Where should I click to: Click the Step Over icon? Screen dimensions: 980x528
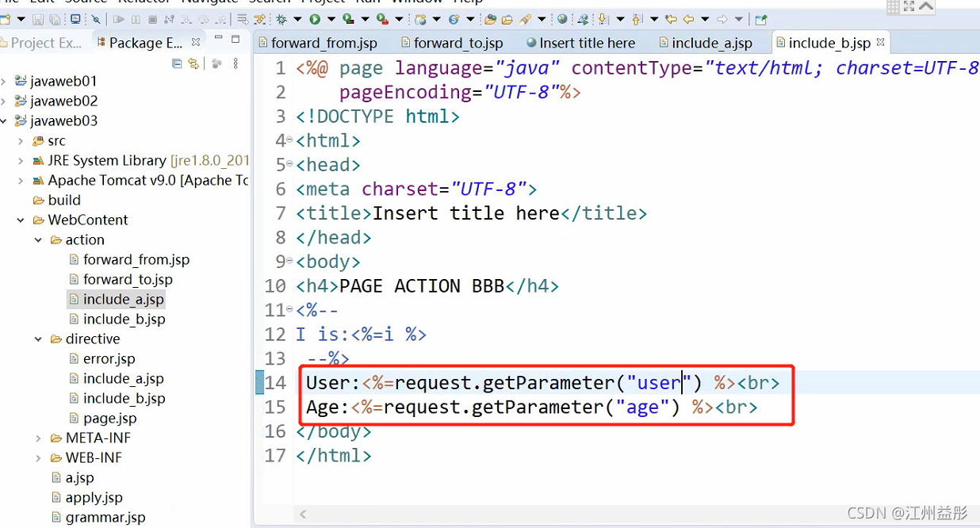pos(203,19)
